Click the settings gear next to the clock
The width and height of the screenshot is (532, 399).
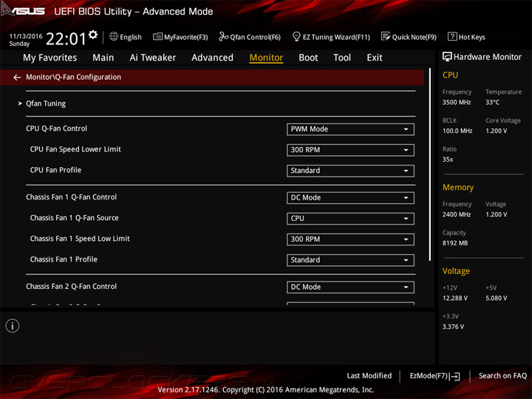(x=93, y=34)
